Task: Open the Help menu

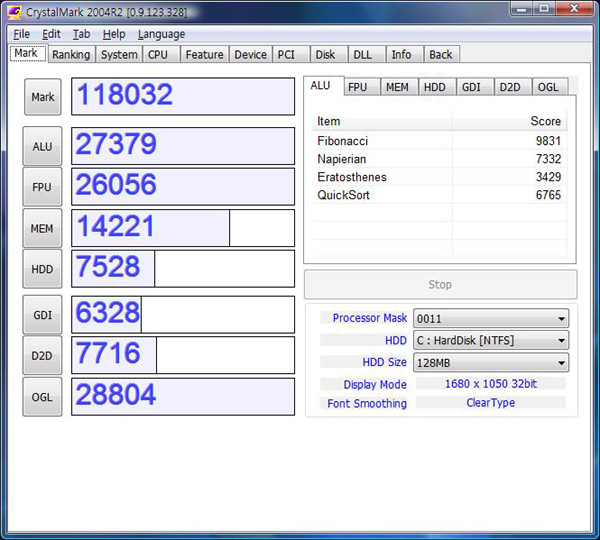Action: tap(114, 34)
